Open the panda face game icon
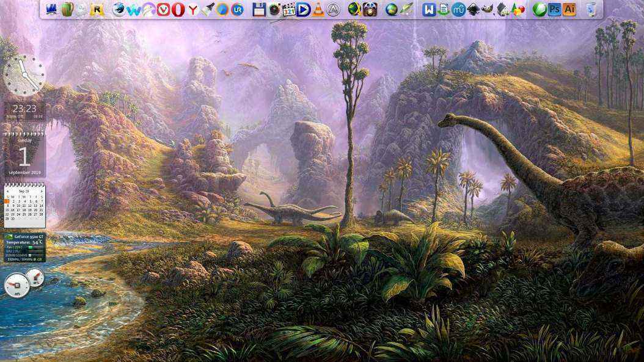 tap(370, 9)
